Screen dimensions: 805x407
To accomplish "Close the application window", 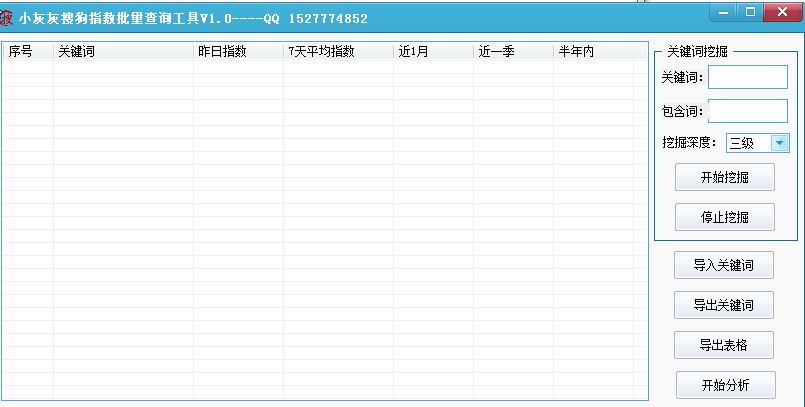I will tap(777, 12).
